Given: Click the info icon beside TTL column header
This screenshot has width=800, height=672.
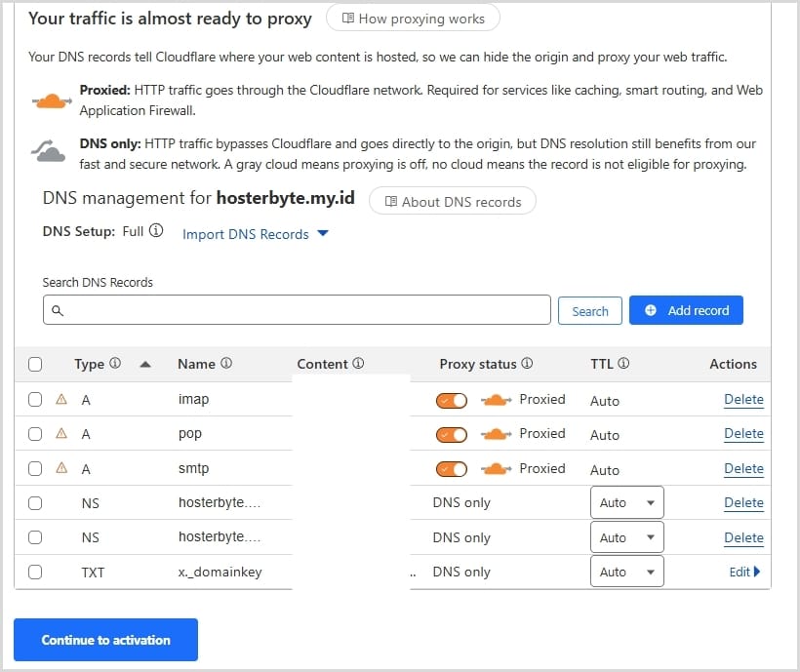Looking at the screenshot, I should (623, 364).
